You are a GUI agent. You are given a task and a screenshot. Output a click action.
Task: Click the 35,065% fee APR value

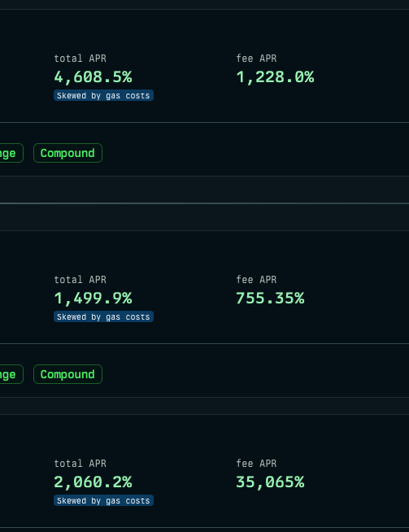[x=270, y=482]
